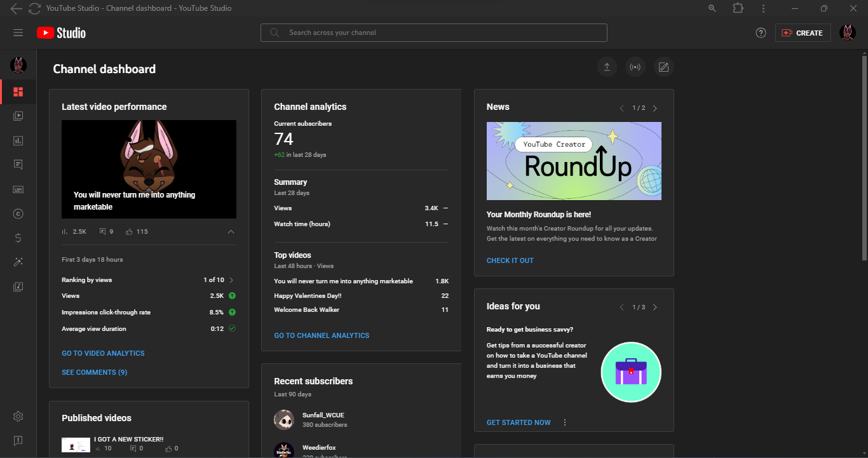
Task: Open Ideas for you three-dot menu
Action: pyautogui.click(x=565, y=422)
